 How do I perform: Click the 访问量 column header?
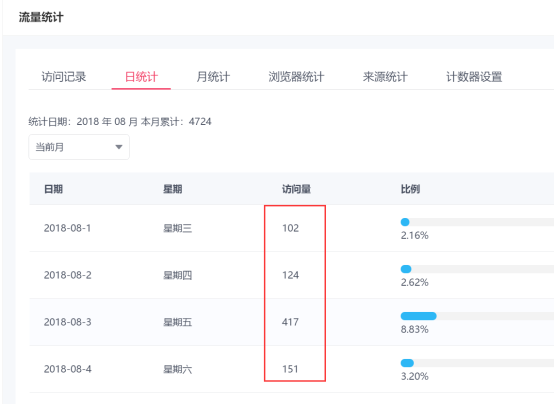(x=296, y=189)
